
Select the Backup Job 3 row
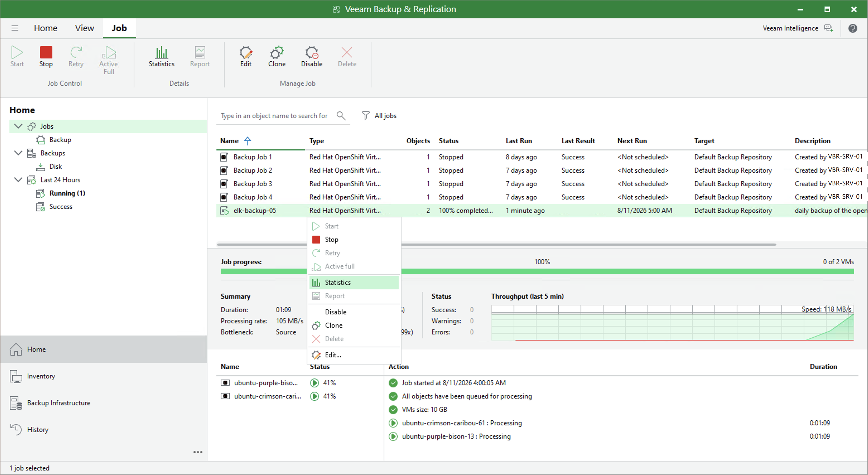coord(542,184)
